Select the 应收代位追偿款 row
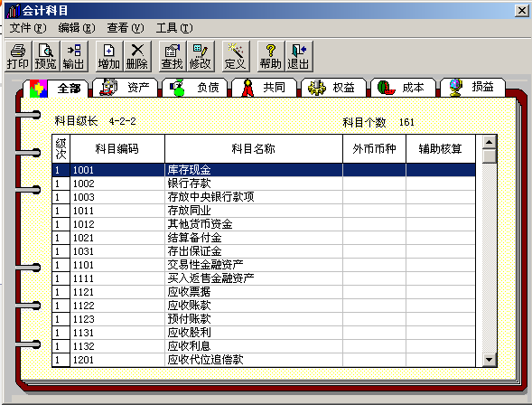 coord(264,360)
